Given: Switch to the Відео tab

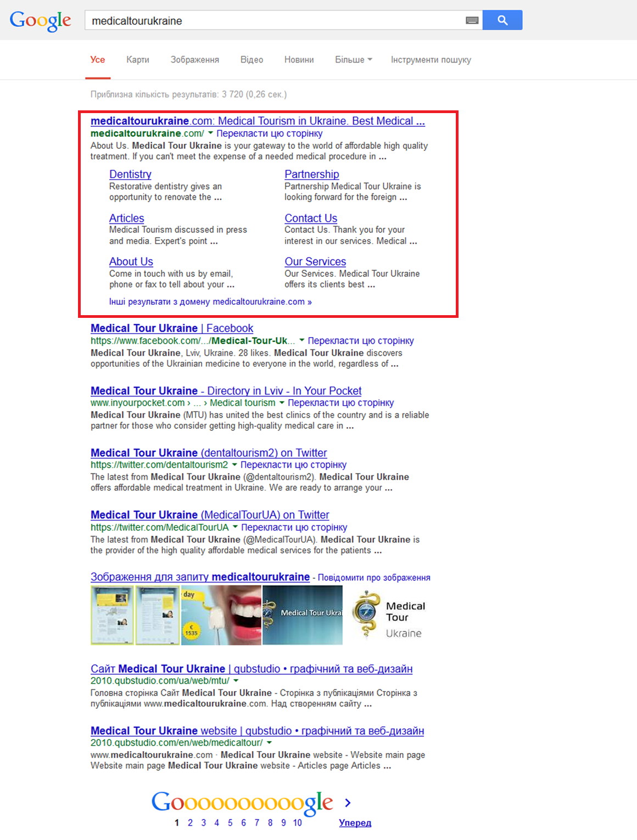Looking at the screenshot, I should click(252, 59).
